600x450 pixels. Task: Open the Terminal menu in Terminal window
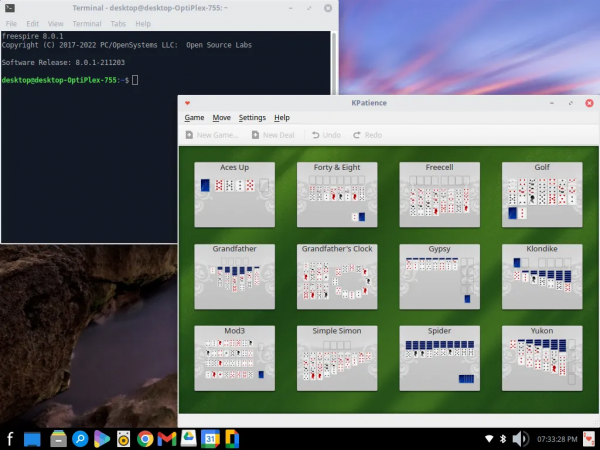(87, 24)
